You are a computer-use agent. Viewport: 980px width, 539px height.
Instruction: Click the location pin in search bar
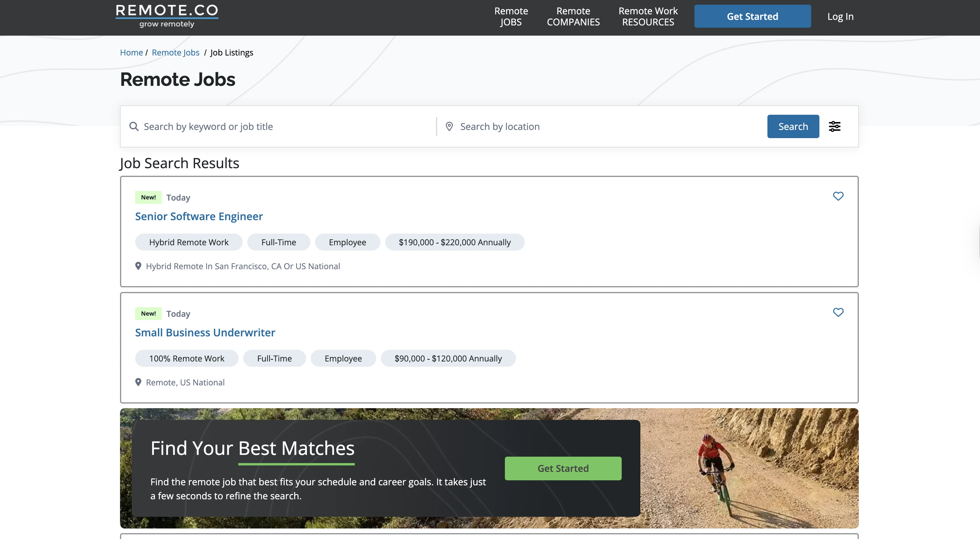(x=449, y=126)
